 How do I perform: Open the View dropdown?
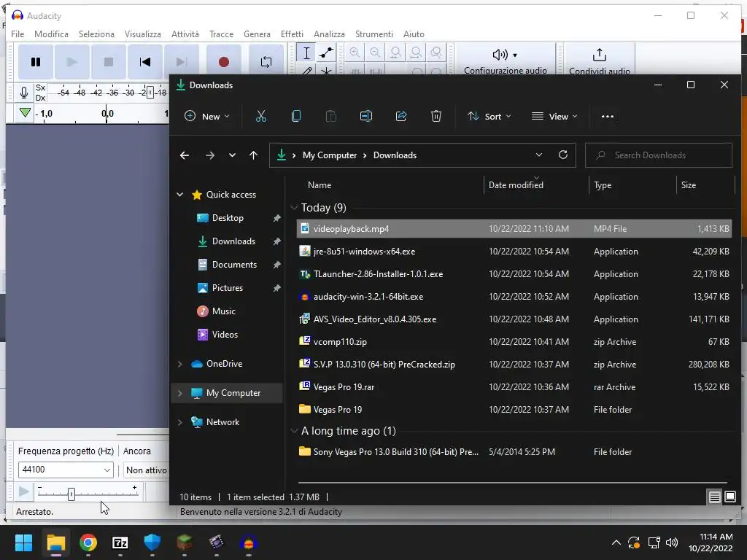[554, 116]
